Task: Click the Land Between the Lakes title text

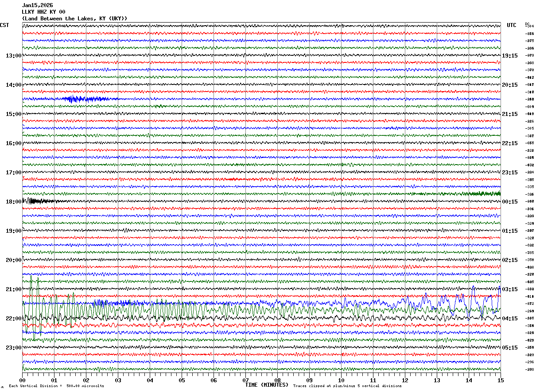Action: click(74, 19)
